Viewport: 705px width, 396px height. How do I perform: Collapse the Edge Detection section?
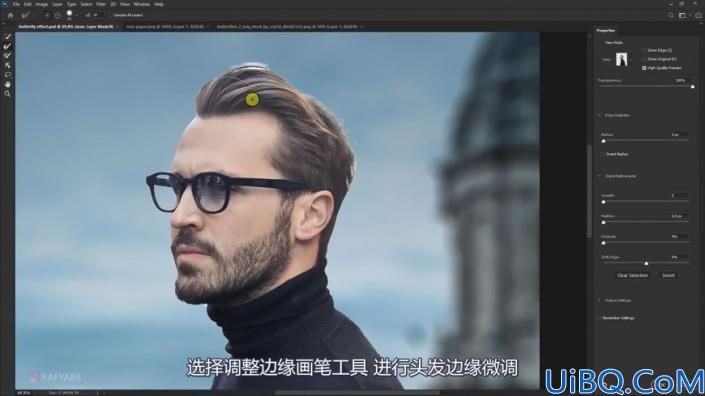pyautogui.click(x=599, y=116)
